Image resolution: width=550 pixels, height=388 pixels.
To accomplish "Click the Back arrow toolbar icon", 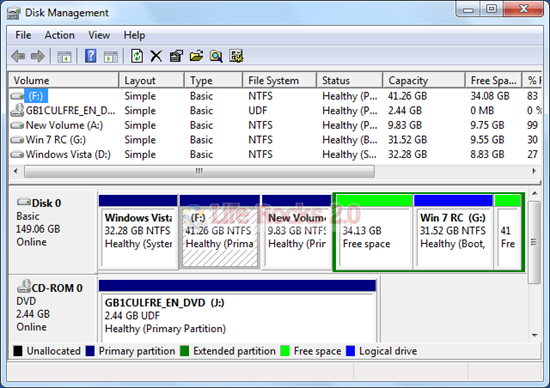I will 18,56.
